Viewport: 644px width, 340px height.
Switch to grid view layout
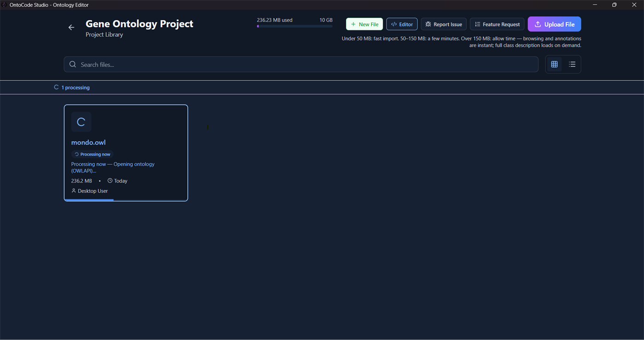coord(554,64)
